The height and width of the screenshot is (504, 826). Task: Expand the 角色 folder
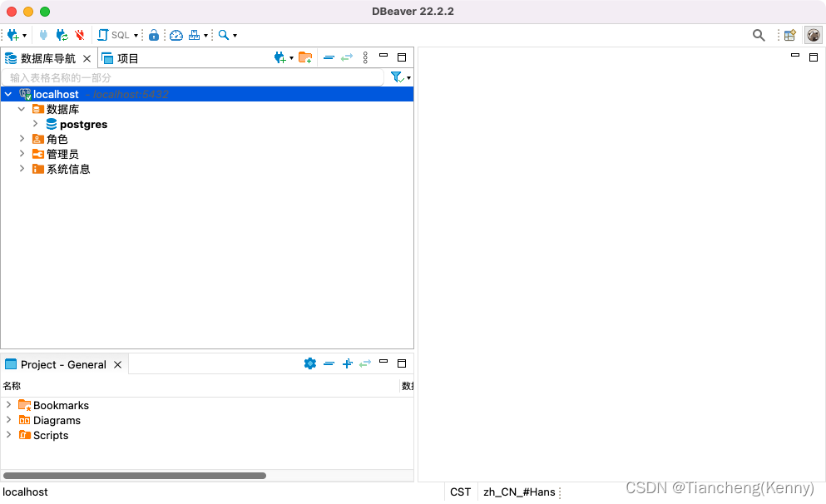pos(22,139)
